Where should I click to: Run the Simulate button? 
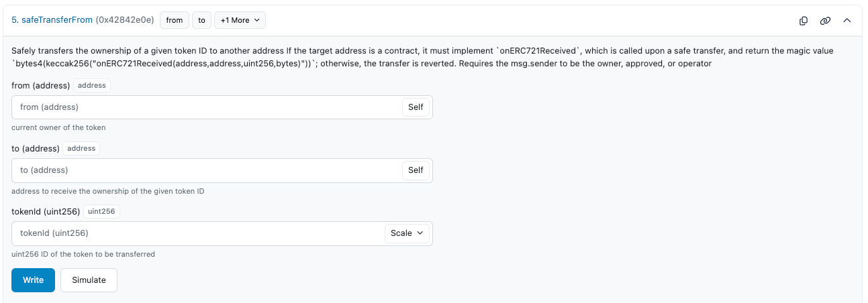(89, 280)
